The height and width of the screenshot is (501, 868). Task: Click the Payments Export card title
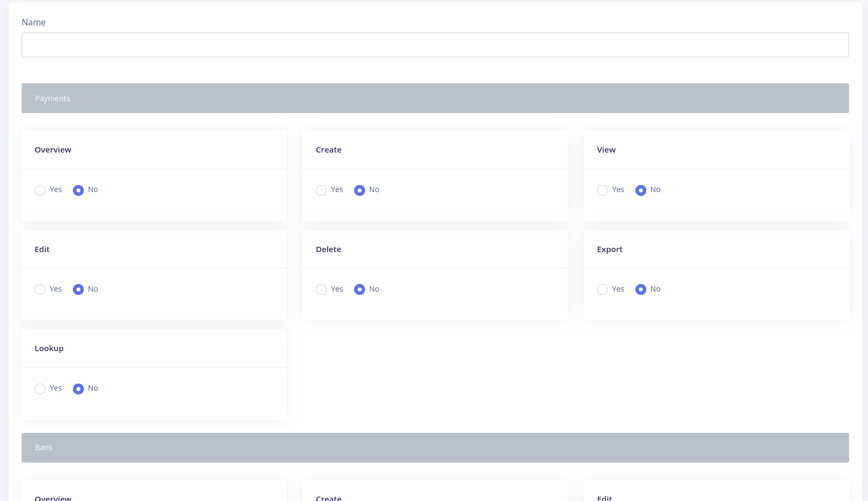click(x=609, y=249)
